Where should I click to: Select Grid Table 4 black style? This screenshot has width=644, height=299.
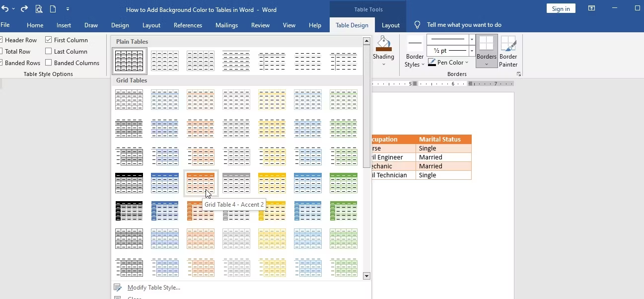pyautogui.click(x=129, y=183)
